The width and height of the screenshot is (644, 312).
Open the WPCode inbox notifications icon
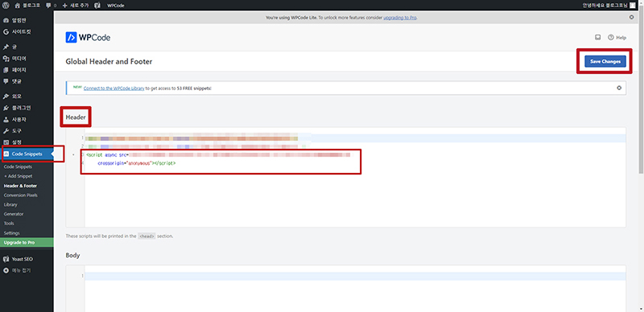(597, 37)
